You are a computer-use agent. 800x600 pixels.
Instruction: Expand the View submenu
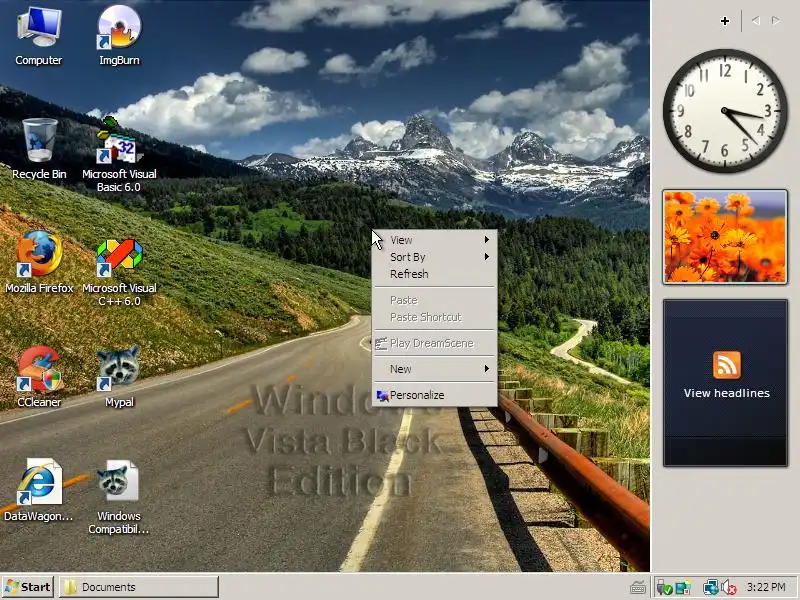435,240
